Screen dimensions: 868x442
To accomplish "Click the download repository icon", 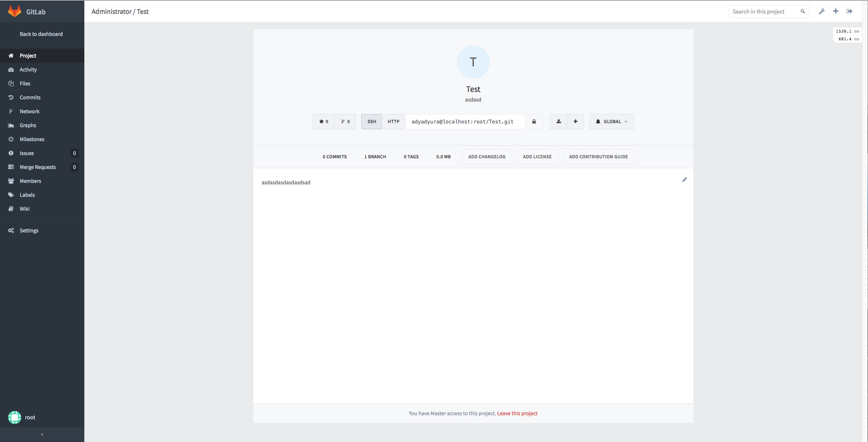I will pos(558,122).
